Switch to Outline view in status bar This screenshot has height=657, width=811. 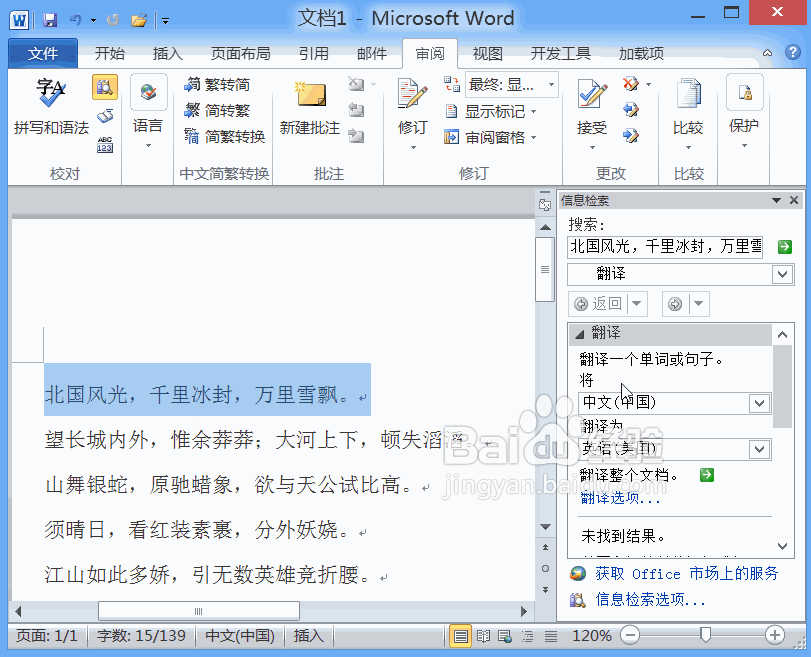click(x=528, y=636)
